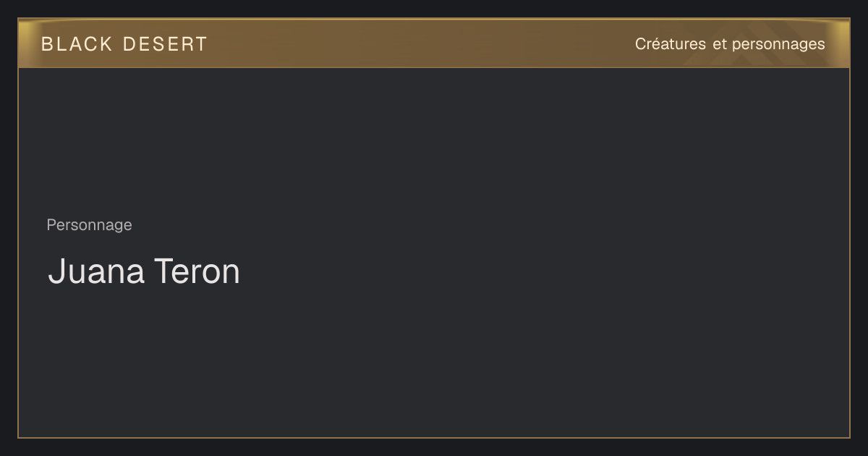The width and height of the screenshot is (868, 456).
Task: Select the word Créatures in the header
Action: (x=671, y=44)
